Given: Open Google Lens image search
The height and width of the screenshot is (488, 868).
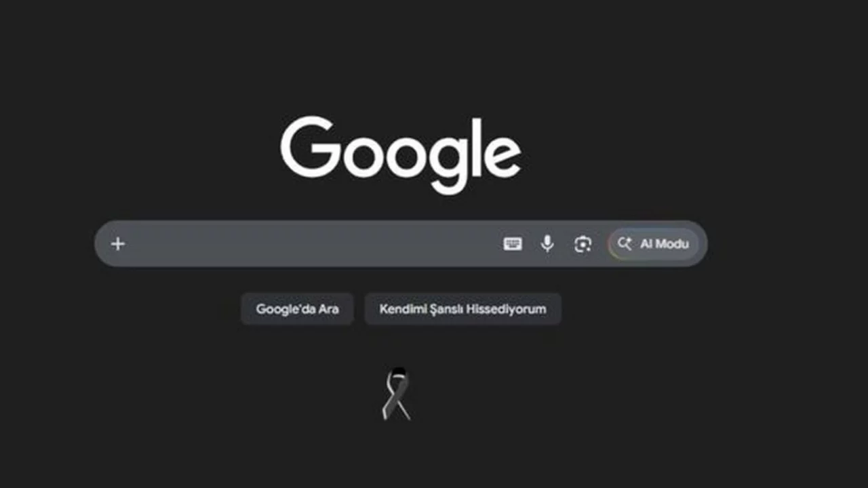Looking at the screenshot, I should tap(583, 244).
